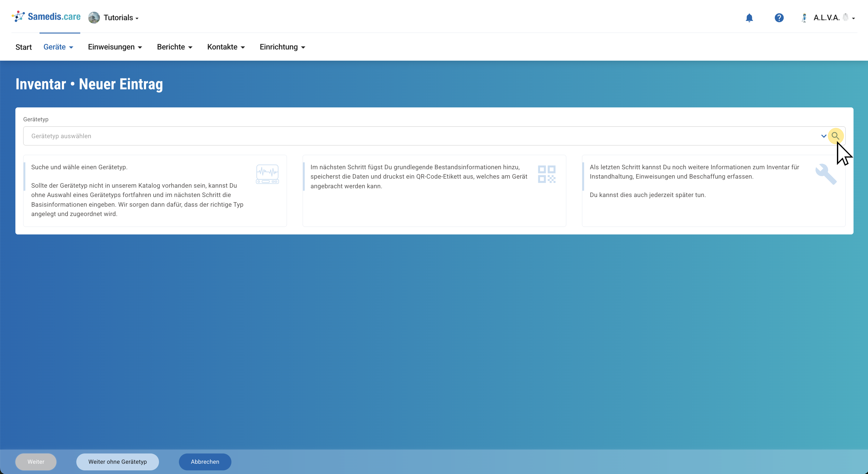Open the Tutorials dropdown

pos(121,18)
